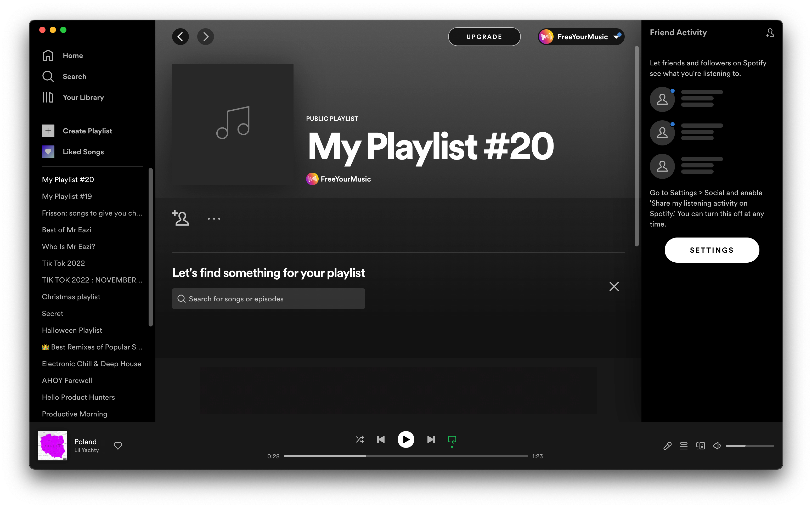Click the UPGRADE button
The image size is (812, 508).
point(484,37)
